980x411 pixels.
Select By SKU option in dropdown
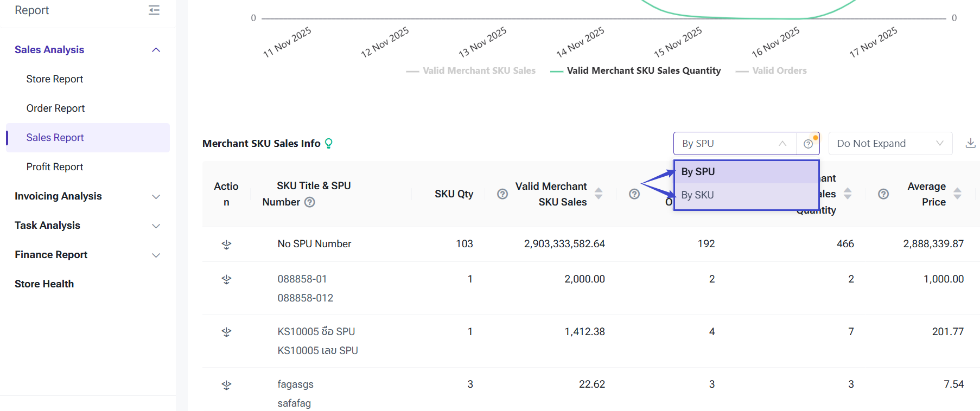tap(698, 195)
